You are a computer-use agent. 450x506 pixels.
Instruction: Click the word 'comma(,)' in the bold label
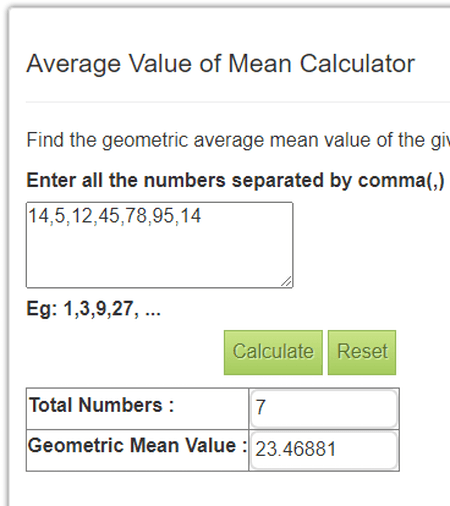pos(401,181)
